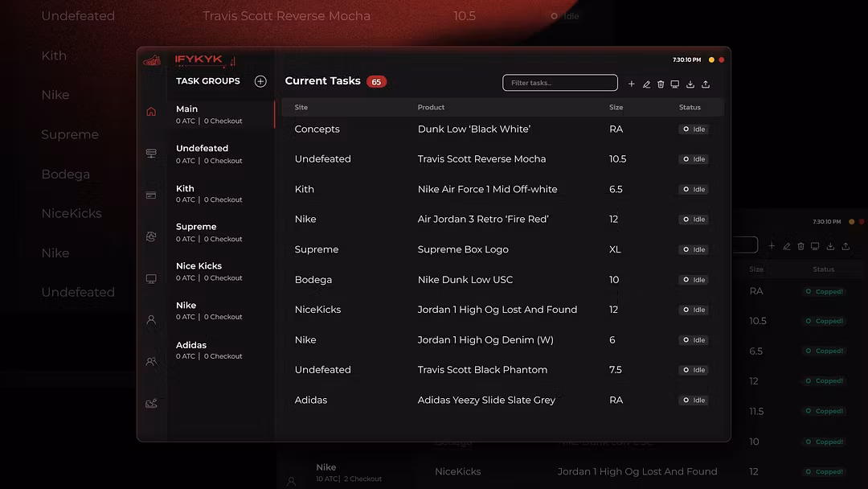Click the single-user profile icon in the sidebar
The image size is (868, 489).
[151, 320]
